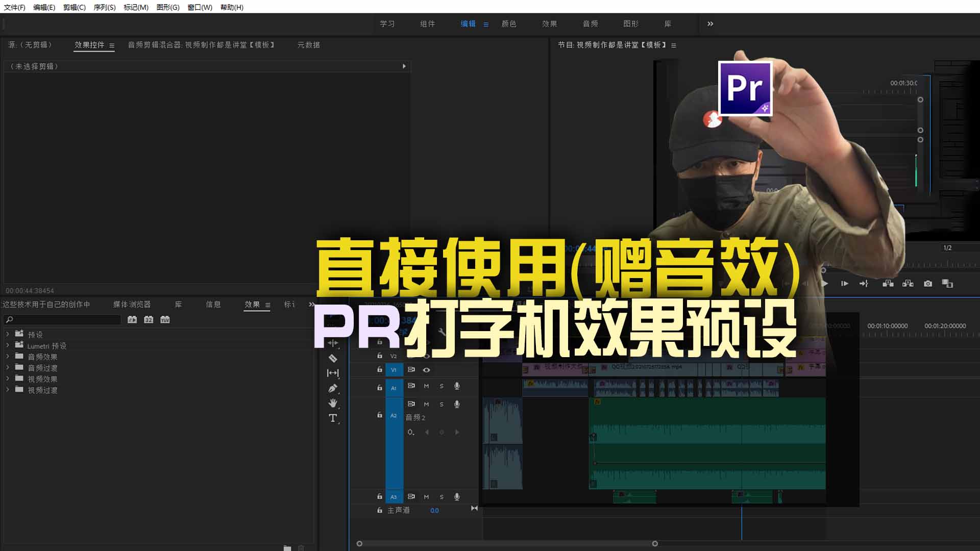The image size is (980, 551).
Task: Toggle sync lock on track V1
Action: click(x=411, y=369)
